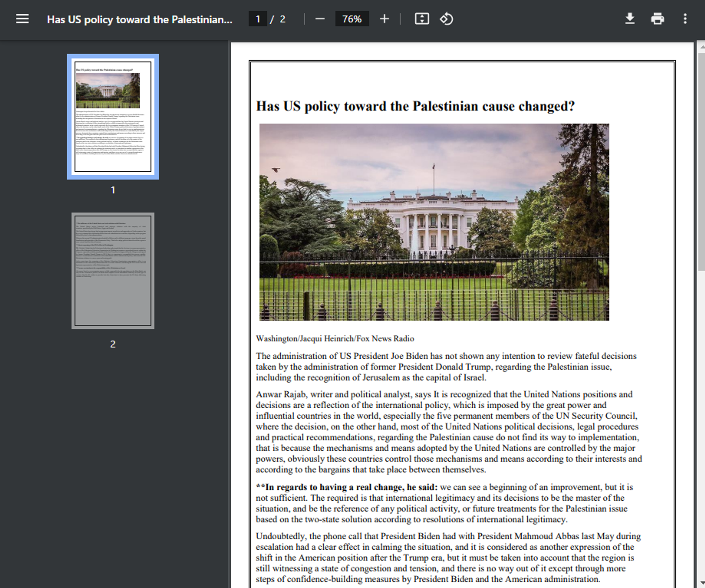Image resolution: width=705 pixels, height=588 pixels.
Task: Click the paragraph starting 'Anwar Rajab, writer'
Action: [449, 432]
